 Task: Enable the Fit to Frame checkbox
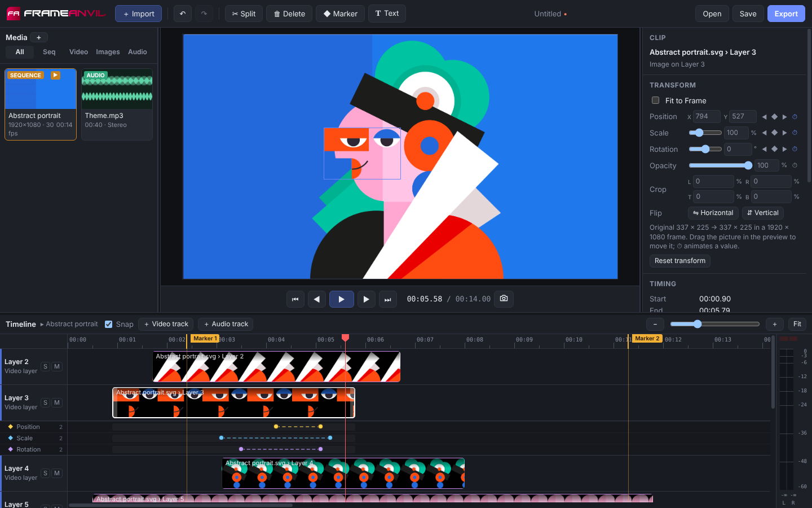(655, 100)
